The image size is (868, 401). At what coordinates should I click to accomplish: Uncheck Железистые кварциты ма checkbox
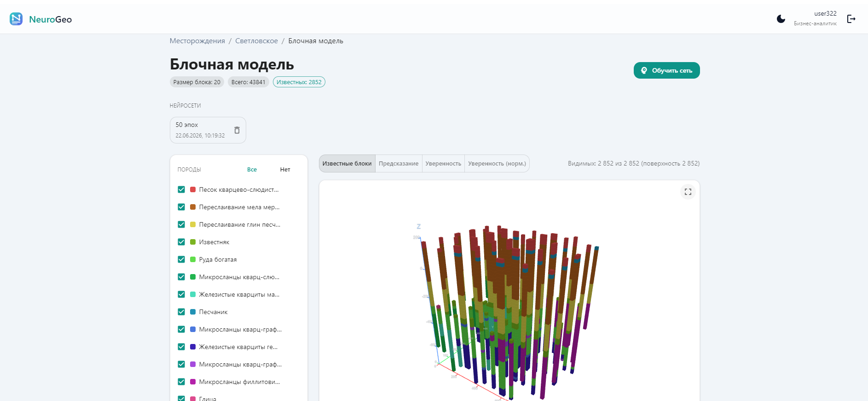pos(181,294)
